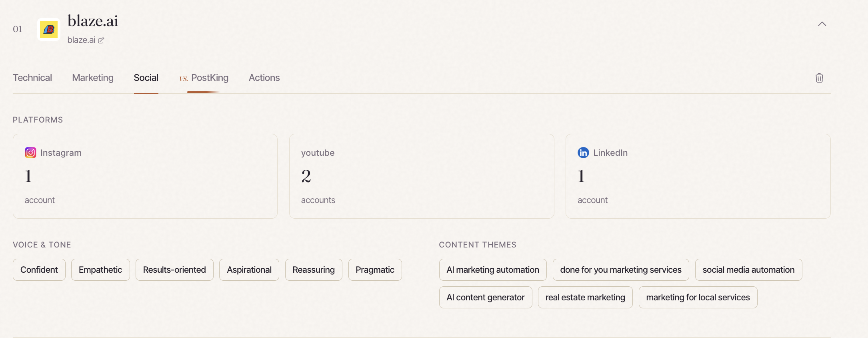Click the Results-oriented tone tag
868x338 pixels.
click(x=174, y=270)
